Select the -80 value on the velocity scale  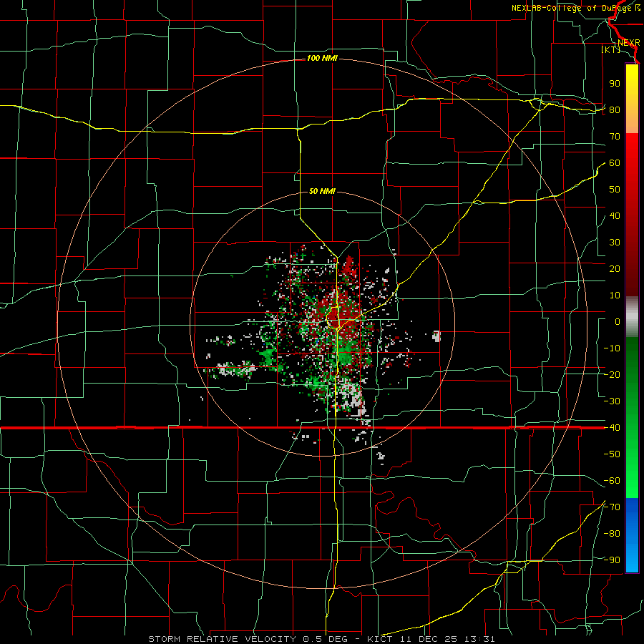click(612, 534)
